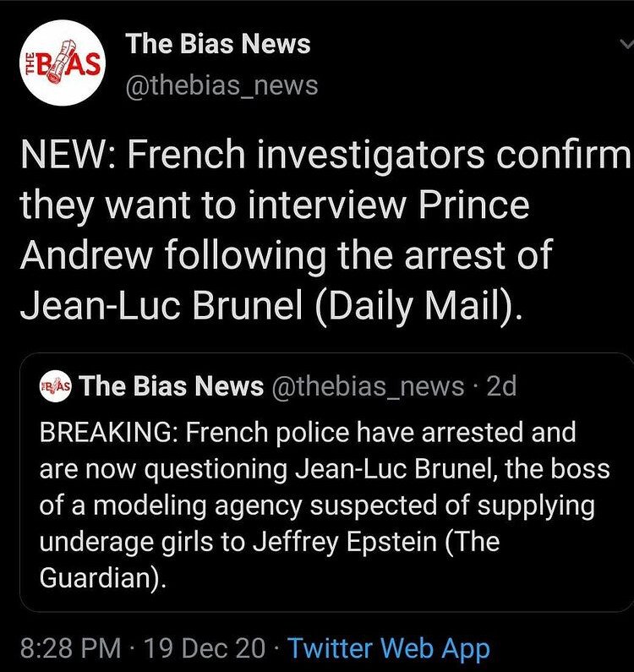Click the large The Bias News profile avatar

pyautogui.click(x=62, y=63)
